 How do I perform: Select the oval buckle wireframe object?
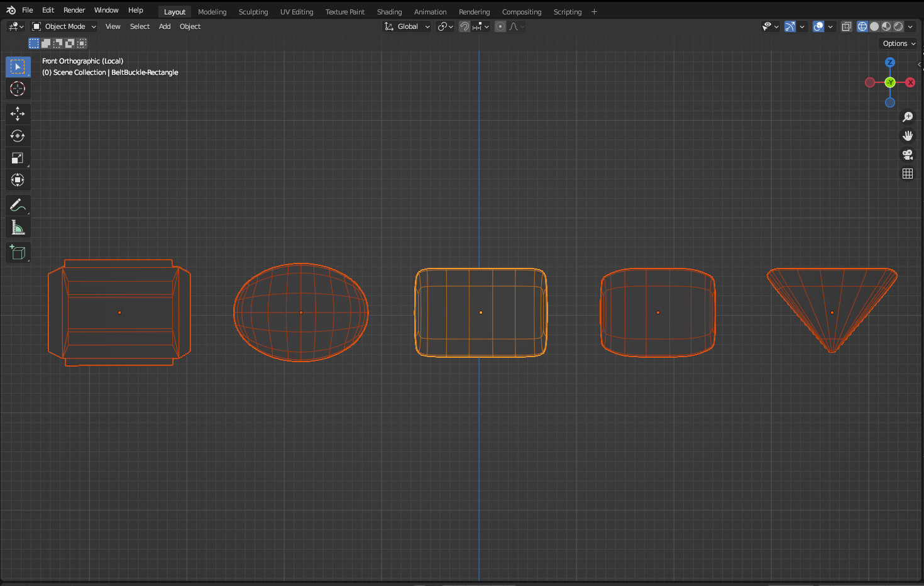pyautogui.click(x=301, y=312)
